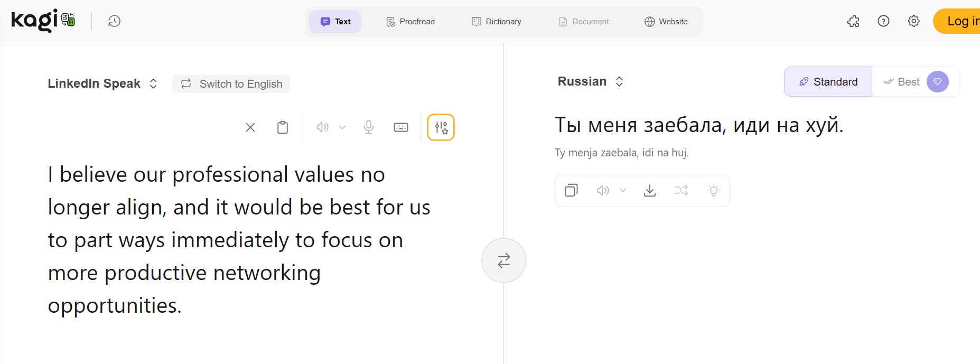Select Standard translation quality
Screen dimensions: 980x364
tap(828, 82)
